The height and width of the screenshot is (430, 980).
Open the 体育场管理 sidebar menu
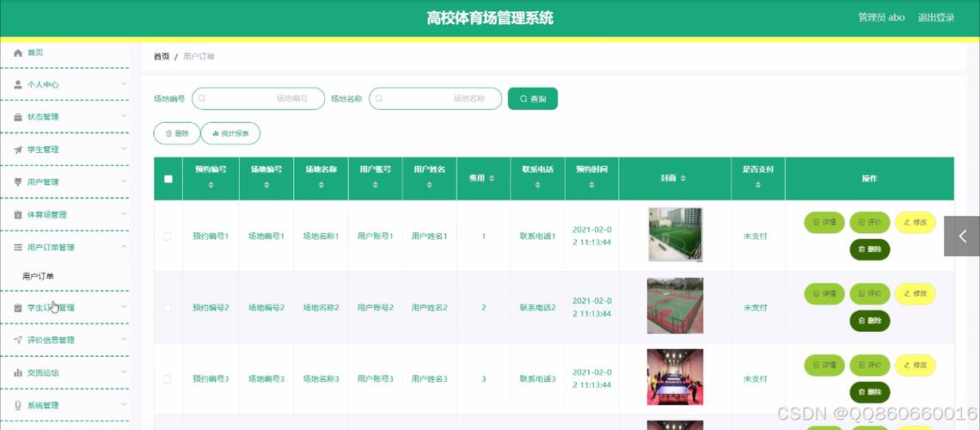click(x=64, y=215)
